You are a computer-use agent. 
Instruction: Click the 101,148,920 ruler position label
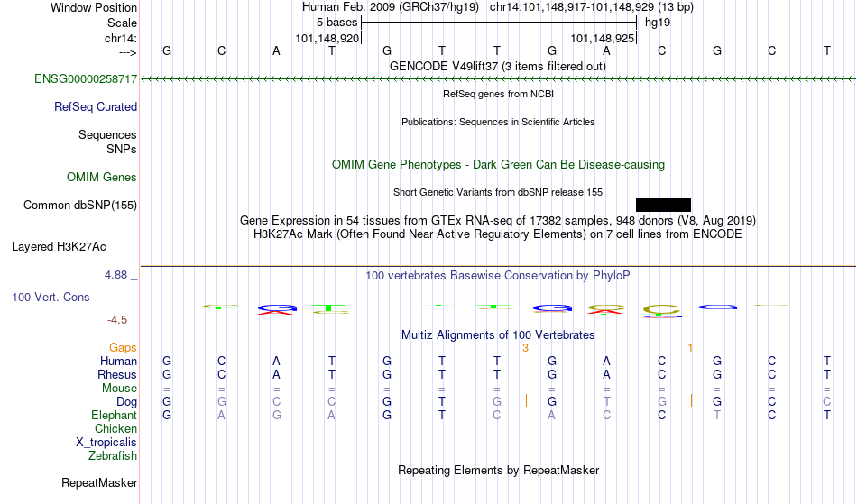point(327,38)
